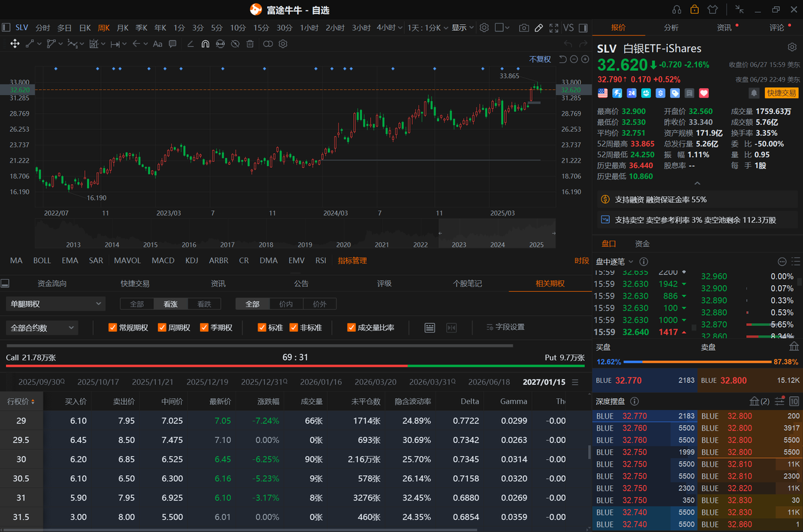The height and width of the screenshot is (532, 803).
Task: Uncheck the 季期权 checkbox
Action: (x=204, y=327)
